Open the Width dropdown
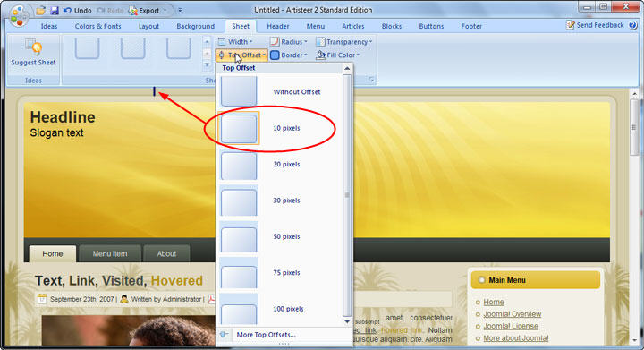This screenshot has height=350, width=644. point(235,41)
